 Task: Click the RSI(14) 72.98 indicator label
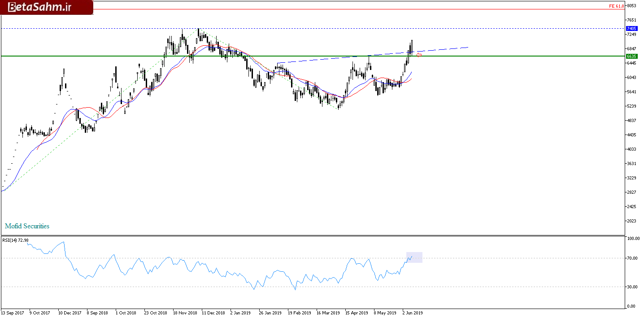pyautogui.click(x=16, y=240)
